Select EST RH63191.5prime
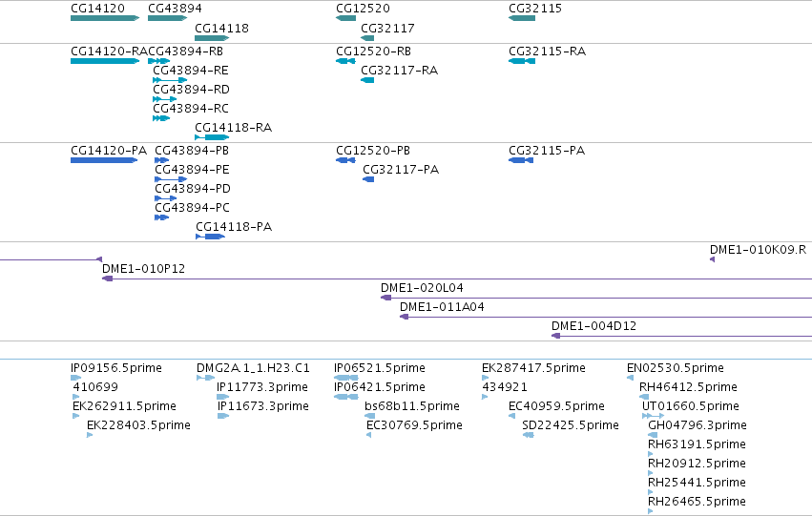The image size is (812, 516). coord(651,454)
